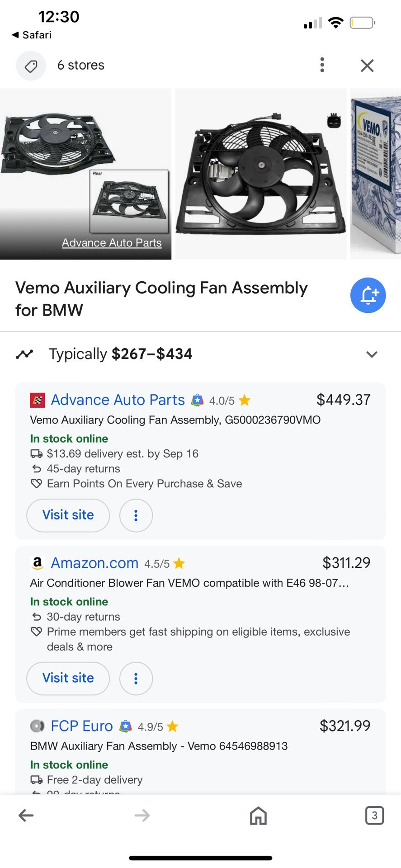Tap the price tag stores icon
401x868 pixels.
(x=31, y=66)
